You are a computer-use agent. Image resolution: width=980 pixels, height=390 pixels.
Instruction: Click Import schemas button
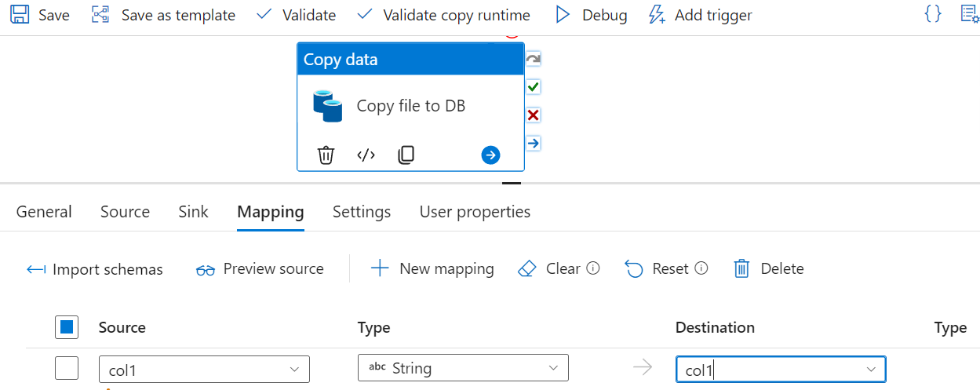(x=95, y=269)
